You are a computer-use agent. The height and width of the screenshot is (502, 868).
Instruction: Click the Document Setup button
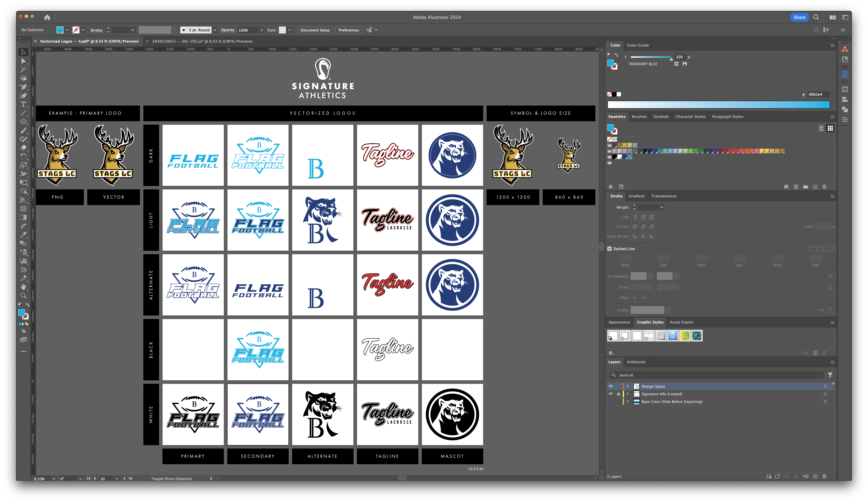315,30
